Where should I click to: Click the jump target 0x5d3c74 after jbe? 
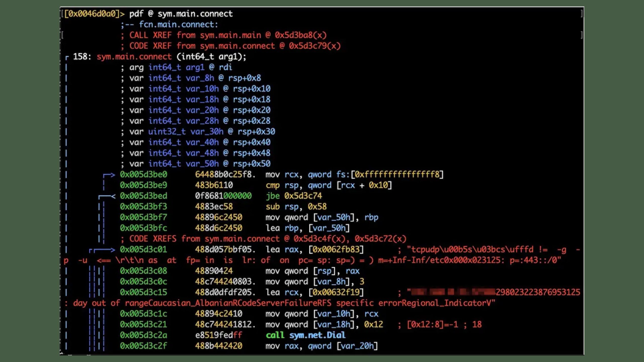[303, 196]
